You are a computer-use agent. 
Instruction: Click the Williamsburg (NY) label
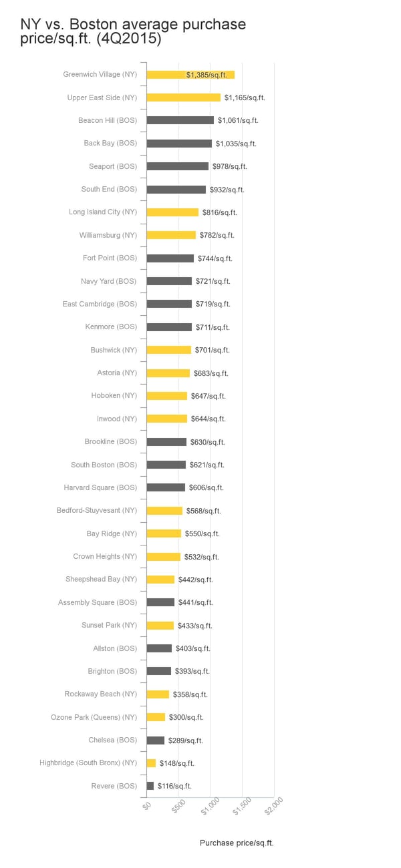108,235
